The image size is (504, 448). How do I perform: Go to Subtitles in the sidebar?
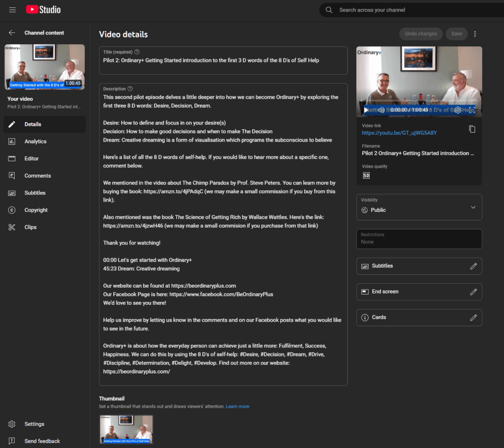pos(44,193)
